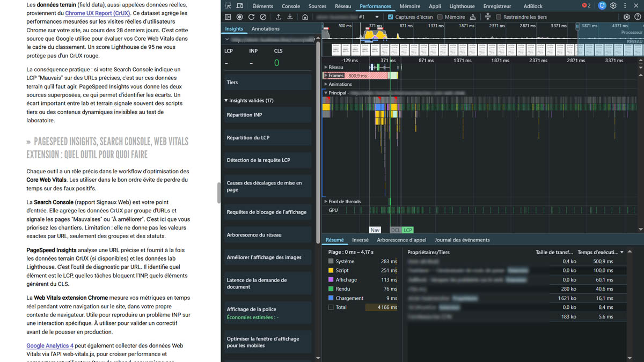Click the save profile download icon

pos(290,17)
